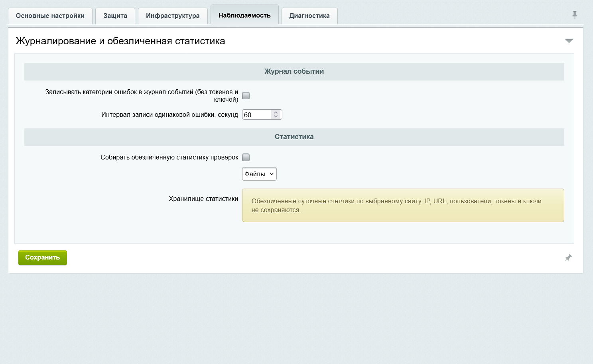
Task: Click the Сохранить button
Action: [x=43, y=258]
